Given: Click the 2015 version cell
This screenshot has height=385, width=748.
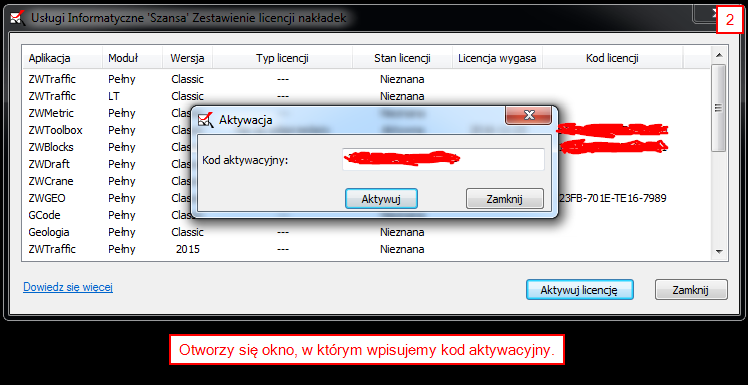Looking at the screenshot, I should coord(187,250).
